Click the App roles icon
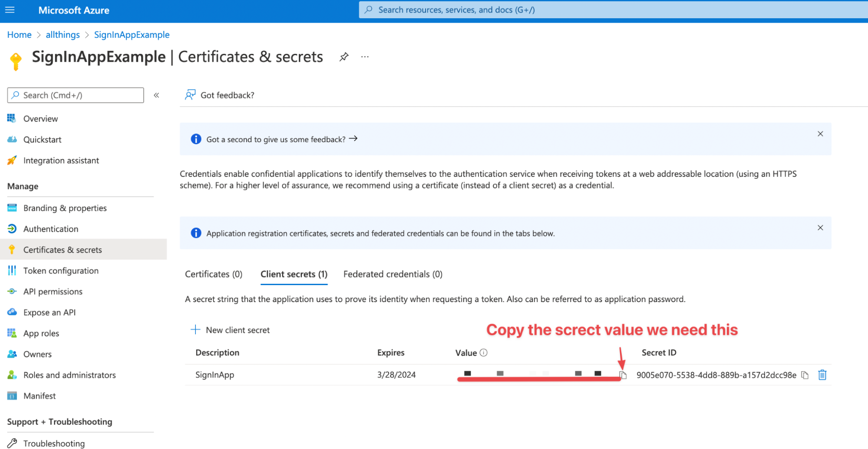868x449 pixels. tap(12, 333)
